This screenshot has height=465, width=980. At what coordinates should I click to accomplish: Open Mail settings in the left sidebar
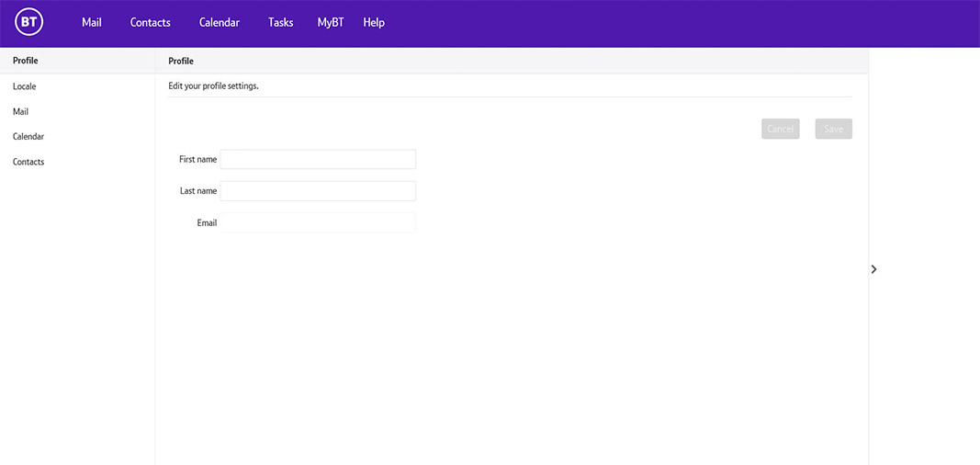click(x=21, y=111)
